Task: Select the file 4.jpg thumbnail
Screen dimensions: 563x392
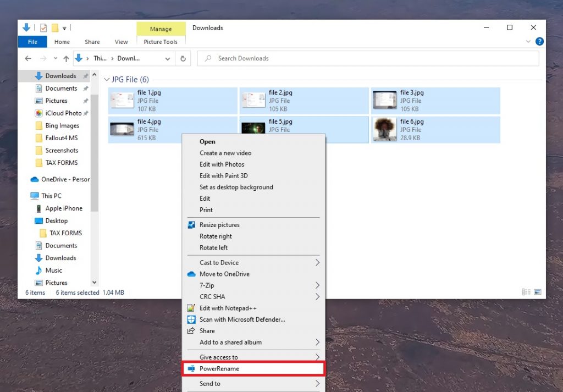Action: [x=122, y=129]
